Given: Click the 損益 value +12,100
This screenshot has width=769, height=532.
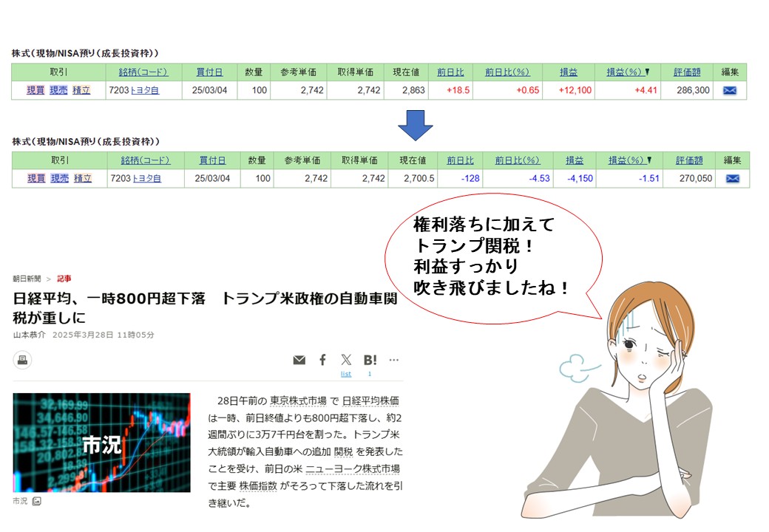Looking at the screenshot, I should point(575,90).
